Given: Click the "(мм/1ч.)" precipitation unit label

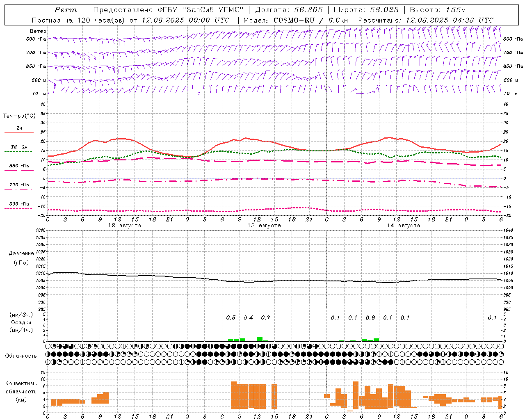Looking at the screenshot, I should click(21, 330).
